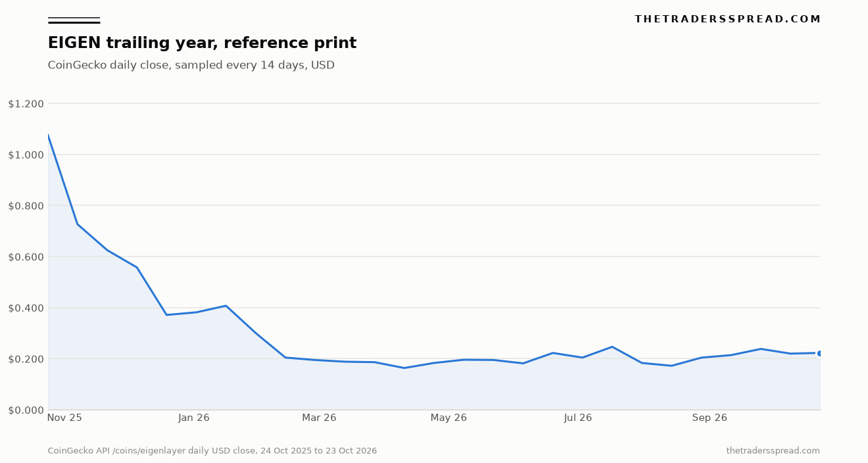Click the $0.600 y-axis label
The height and width of the screenshot is (463, 868).
tap(26, 257)
